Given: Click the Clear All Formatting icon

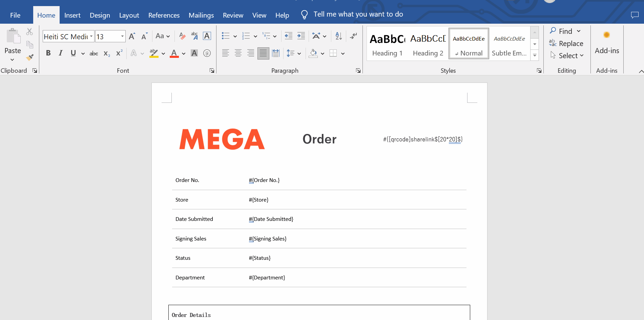Looking at the screenshot, I should 182,36.
